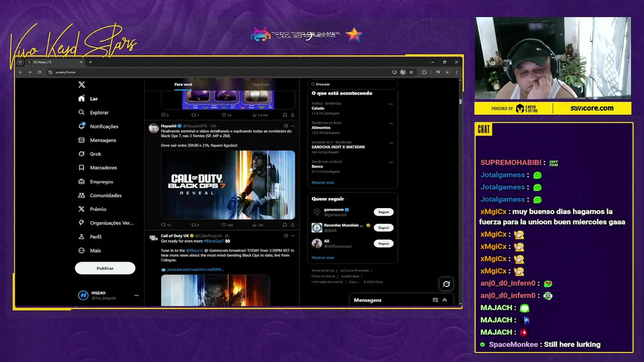Compose new message in Mensagens drawer
The image size is (644, 362).
pos(435,300)
